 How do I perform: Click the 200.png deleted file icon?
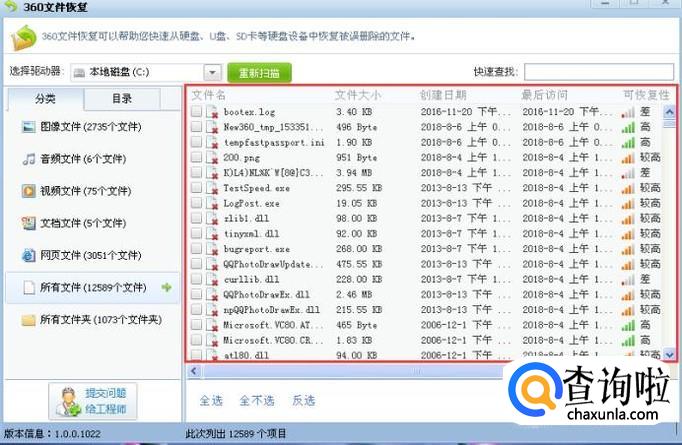[212, 158]
